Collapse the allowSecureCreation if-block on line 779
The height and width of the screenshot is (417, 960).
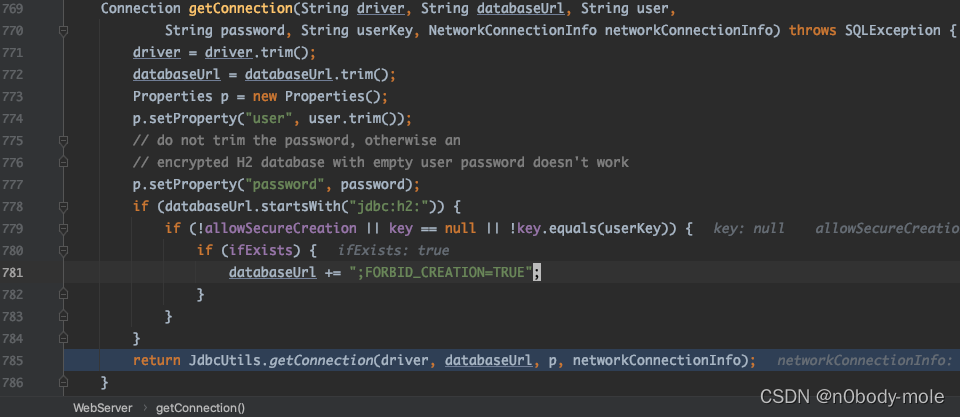pyautogui.click(x=63, y=229)
